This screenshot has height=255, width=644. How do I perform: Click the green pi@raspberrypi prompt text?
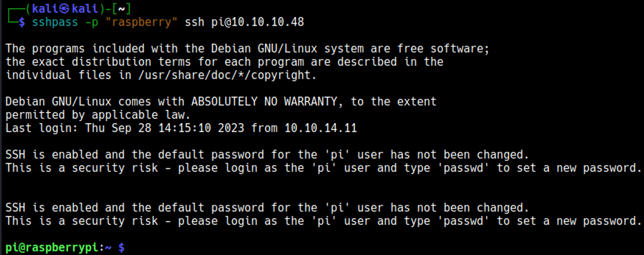52,248
